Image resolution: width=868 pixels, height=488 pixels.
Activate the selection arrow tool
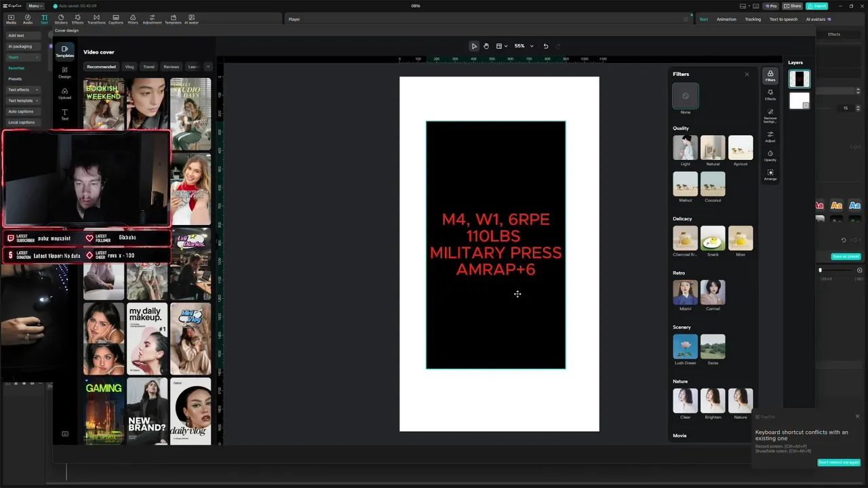coord(474,46)
